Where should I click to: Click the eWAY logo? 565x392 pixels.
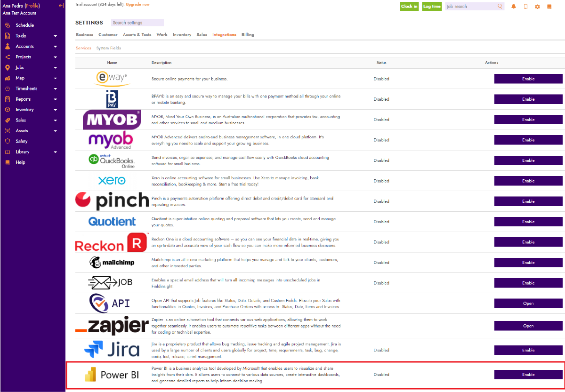click(x=112, y=79)
